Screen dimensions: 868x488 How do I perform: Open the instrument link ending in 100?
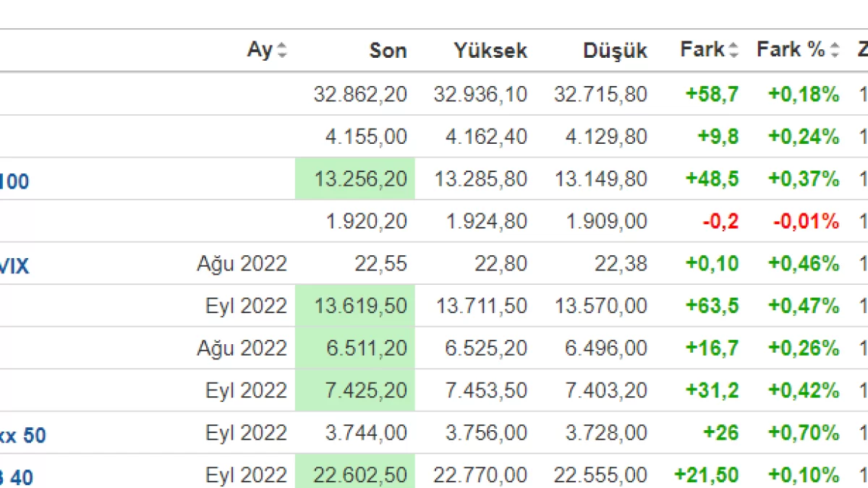click(x=14, y=181)
